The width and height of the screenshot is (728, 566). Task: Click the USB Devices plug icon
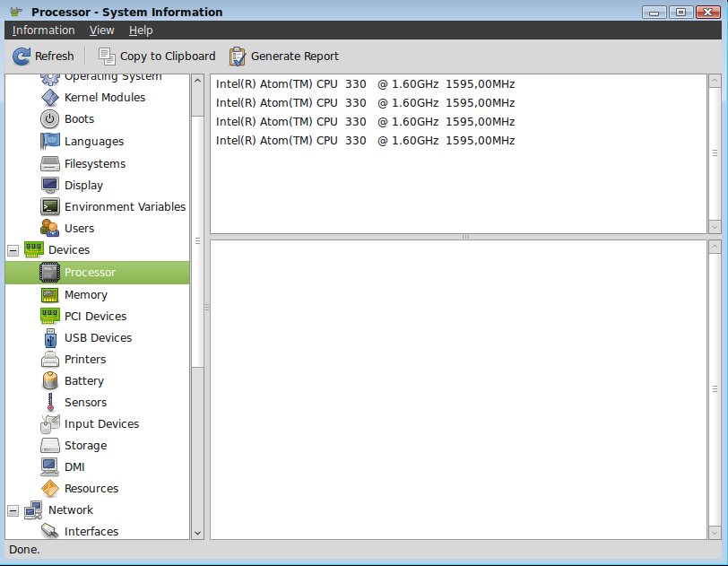50,338
